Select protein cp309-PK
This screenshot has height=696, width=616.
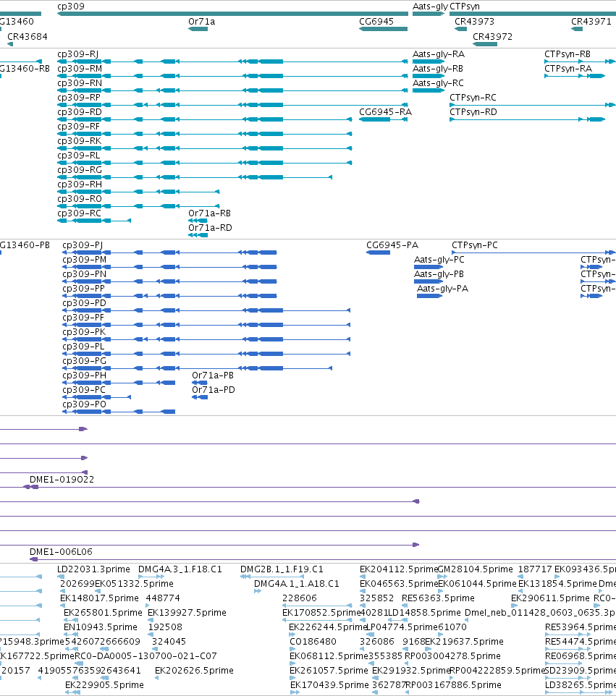point(85,332)
